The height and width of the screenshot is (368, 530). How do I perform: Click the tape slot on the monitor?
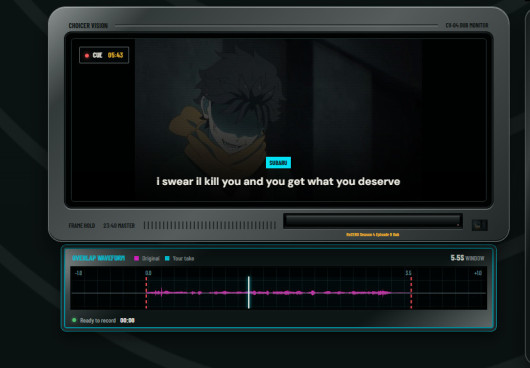(373, 221)
